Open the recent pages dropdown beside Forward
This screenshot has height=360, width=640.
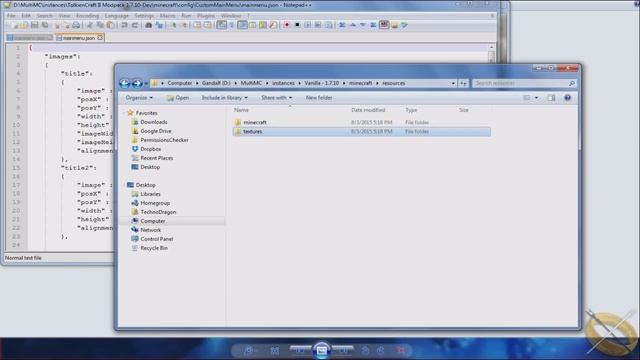[146, 84]
